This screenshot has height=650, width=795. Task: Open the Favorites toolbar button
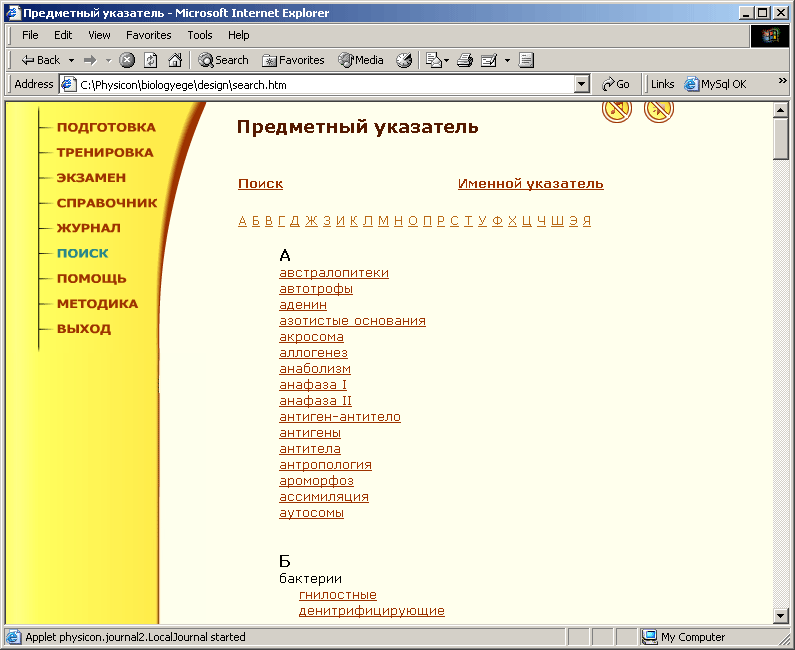point(293,60)
